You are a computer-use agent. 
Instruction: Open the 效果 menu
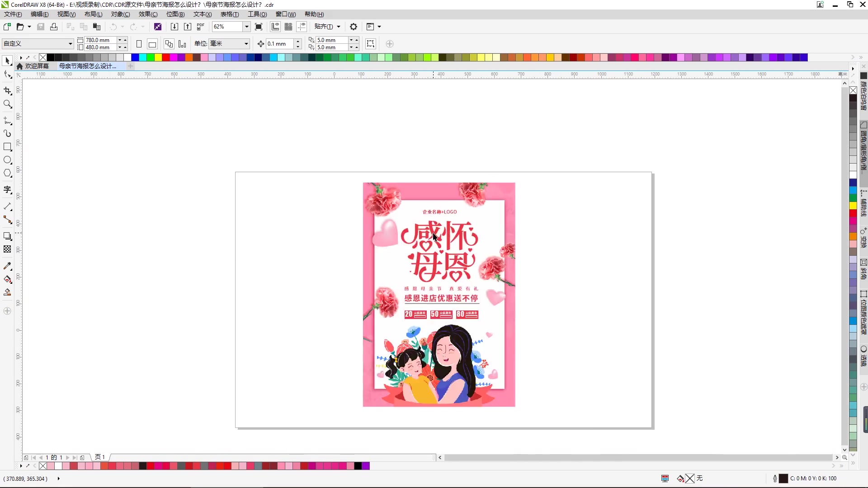coord(148,14)
